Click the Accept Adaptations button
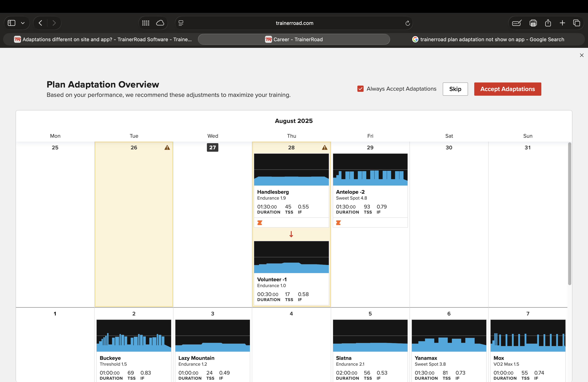 (507, 89)
